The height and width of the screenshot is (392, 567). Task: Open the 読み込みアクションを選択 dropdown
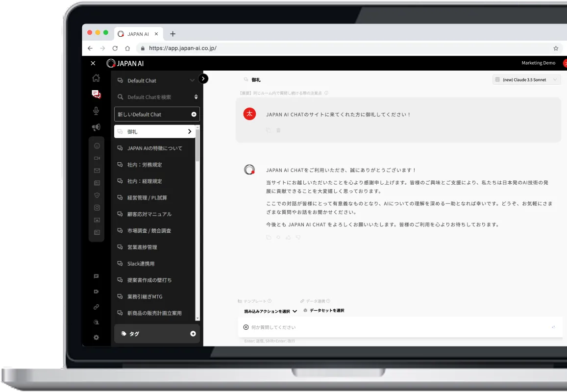271,311
